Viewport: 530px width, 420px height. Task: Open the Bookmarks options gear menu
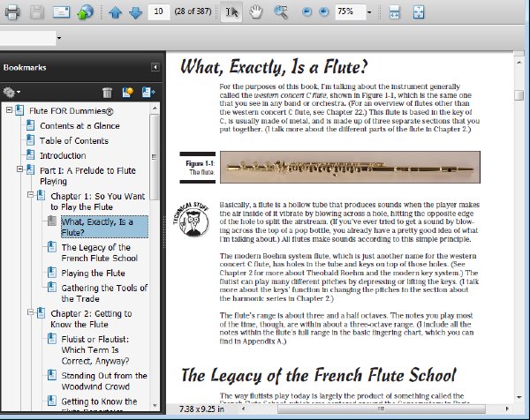(11, 92)
